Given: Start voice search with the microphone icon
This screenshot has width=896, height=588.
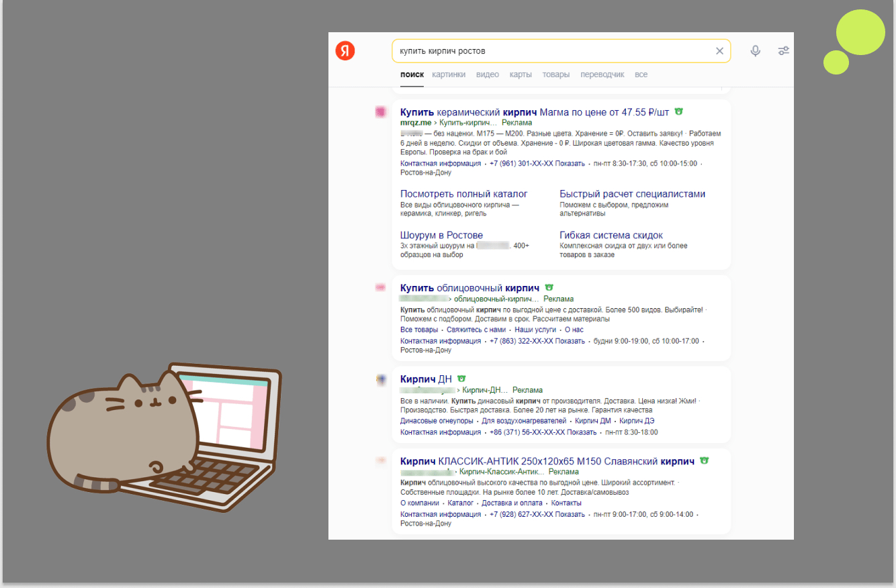Looking at the screenshot, I should tap(756, 51).
